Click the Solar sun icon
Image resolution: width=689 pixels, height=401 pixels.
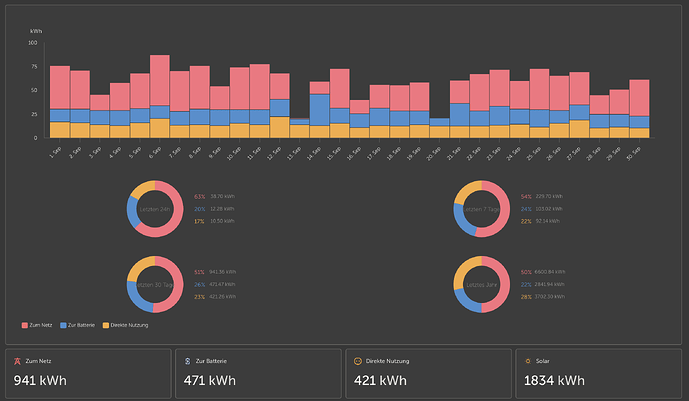(x=528, y=361)
